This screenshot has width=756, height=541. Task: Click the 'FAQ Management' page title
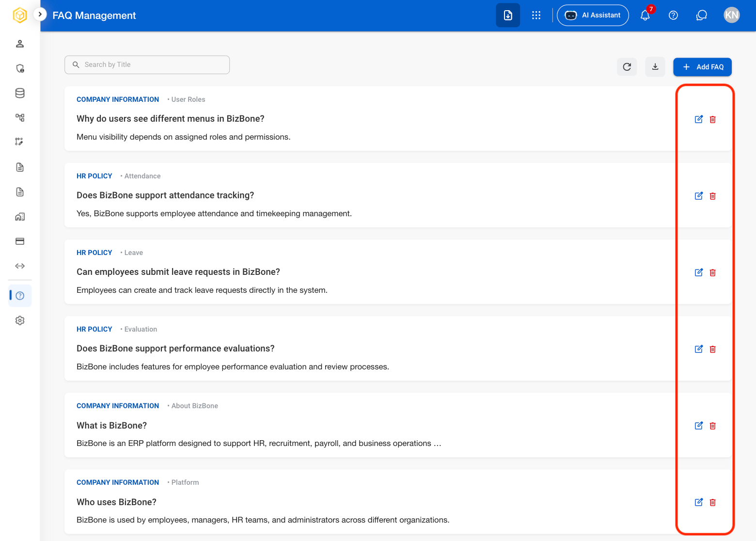pyautogui.click(x=94, y=16)
